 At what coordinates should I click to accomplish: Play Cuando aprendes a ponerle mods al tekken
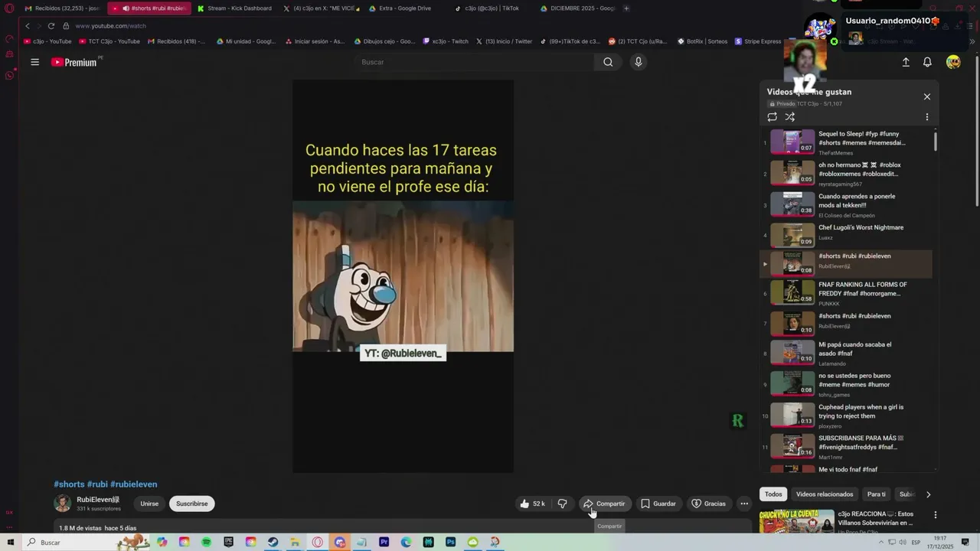point(848,204)
